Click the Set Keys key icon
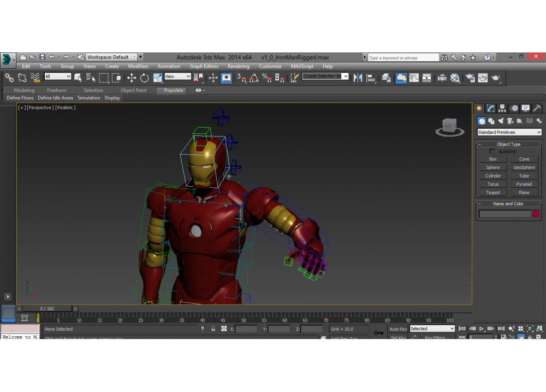The width and height of the screenshot is (546, 392). click(x=379, y=333)
